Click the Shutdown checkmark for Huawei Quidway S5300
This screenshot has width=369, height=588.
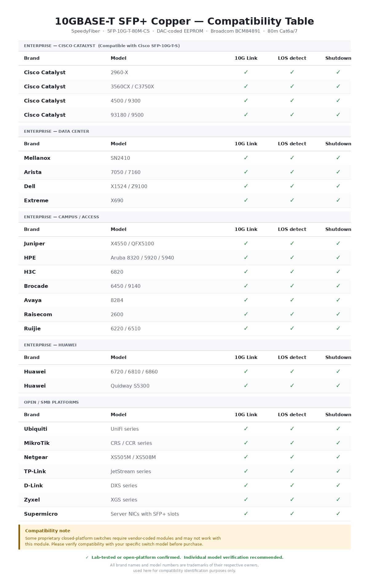338,385
